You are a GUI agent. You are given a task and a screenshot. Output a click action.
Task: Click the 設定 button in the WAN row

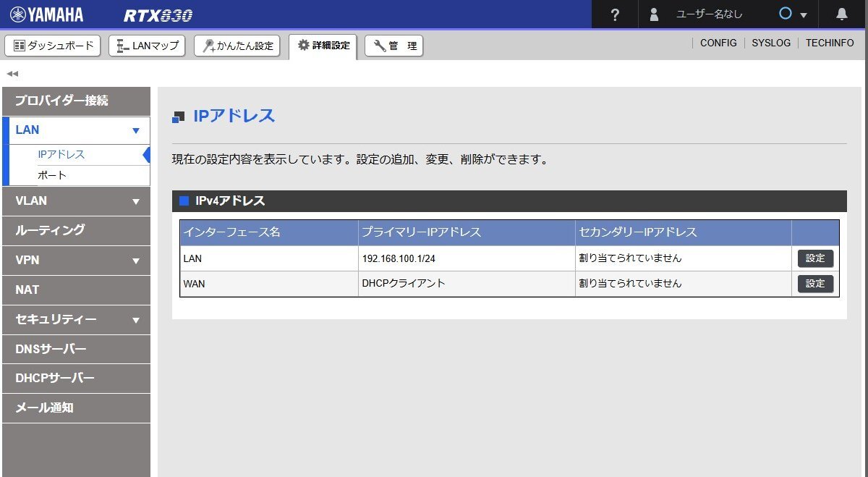point(815,283)
